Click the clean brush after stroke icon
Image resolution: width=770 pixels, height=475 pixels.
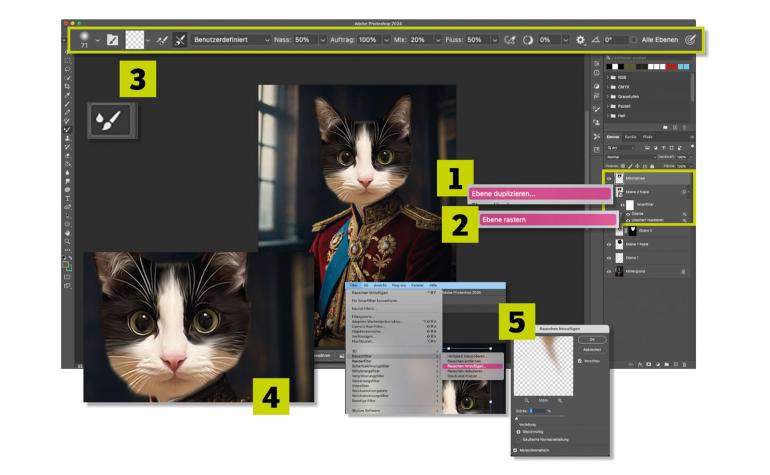tap(180, 40)
